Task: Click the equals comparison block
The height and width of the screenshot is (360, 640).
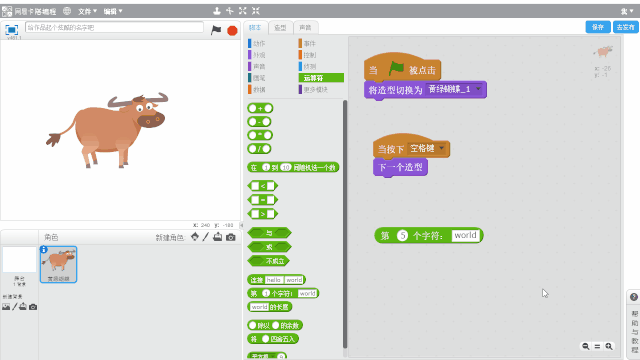Action: point(262,200)
